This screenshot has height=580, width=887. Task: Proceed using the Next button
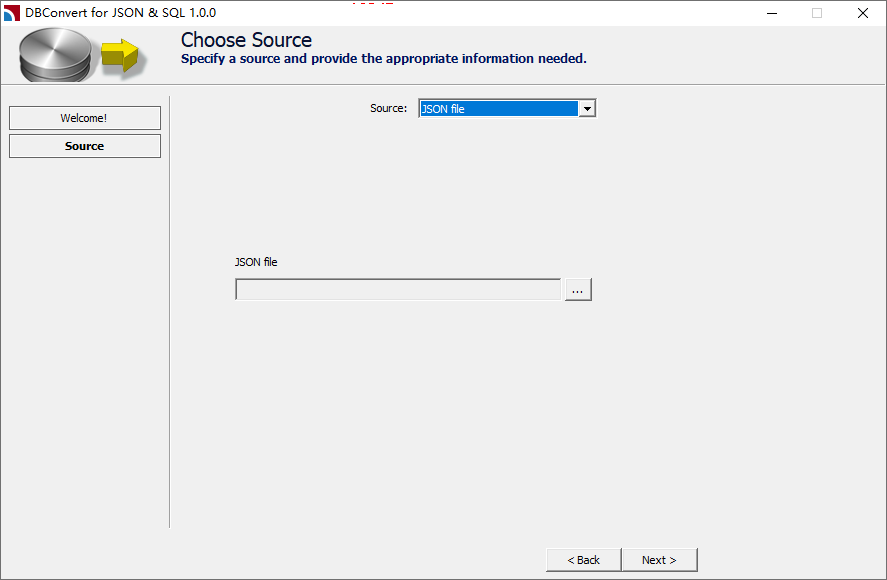coord(659,559)
